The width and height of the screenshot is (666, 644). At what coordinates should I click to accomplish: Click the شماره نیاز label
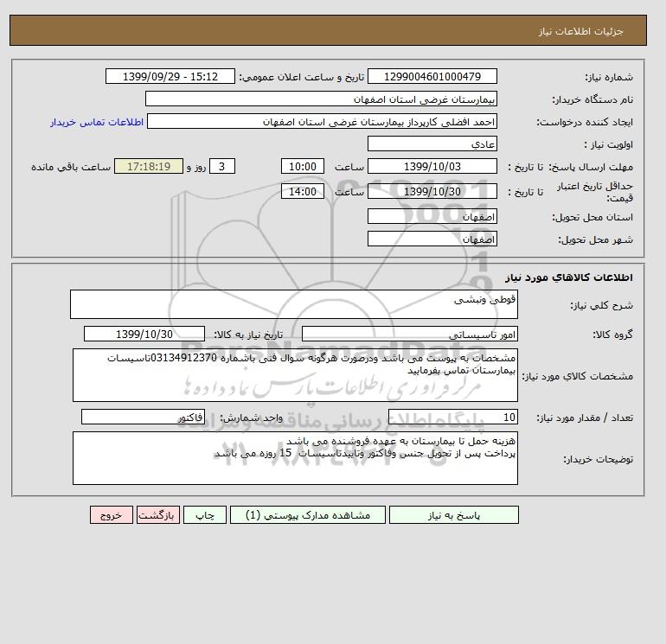(x=609, y=77)
